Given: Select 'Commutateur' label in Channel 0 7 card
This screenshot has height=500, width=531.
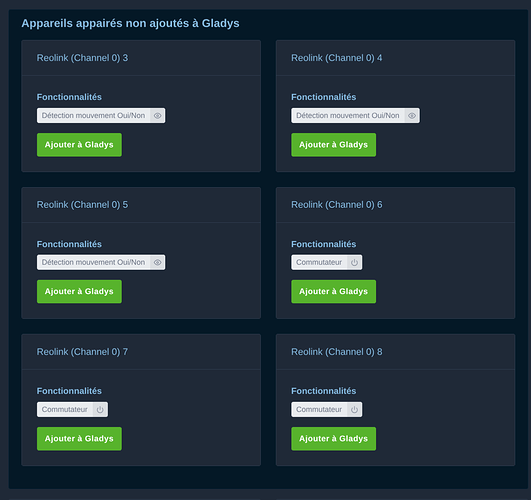Looking at the screenshot, I should click(x=65, y=409).
